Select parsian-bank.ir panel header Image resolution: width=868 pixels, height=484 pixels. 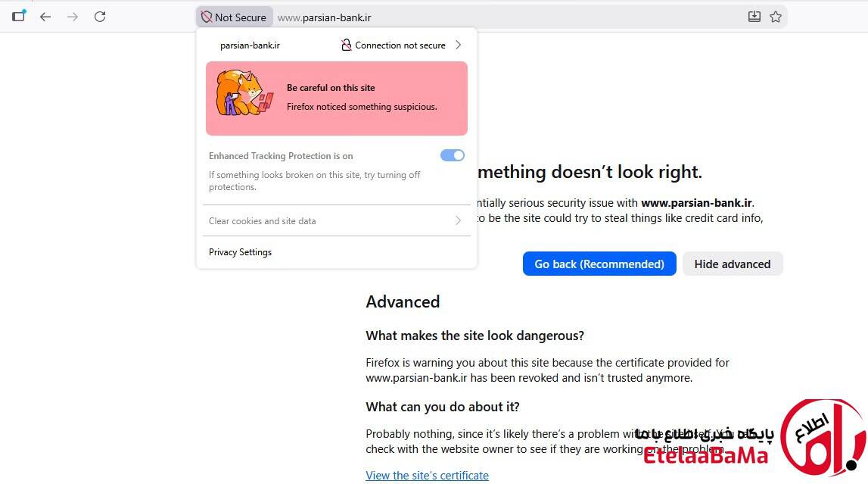pyautogui.click(x=250, y=45)
